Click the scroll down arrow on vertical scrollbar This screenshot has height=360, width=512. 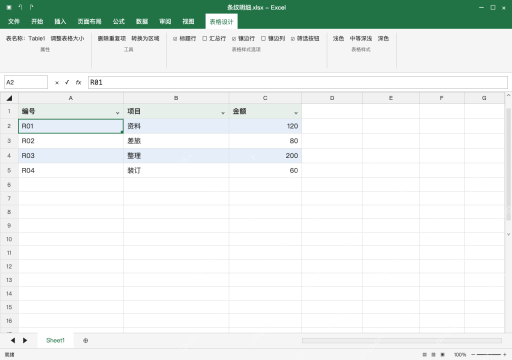click(508, 234)
